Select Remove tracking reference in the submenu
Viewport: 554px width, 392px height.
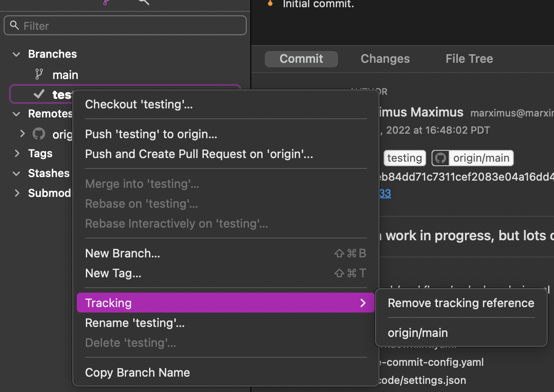[460, 303]
